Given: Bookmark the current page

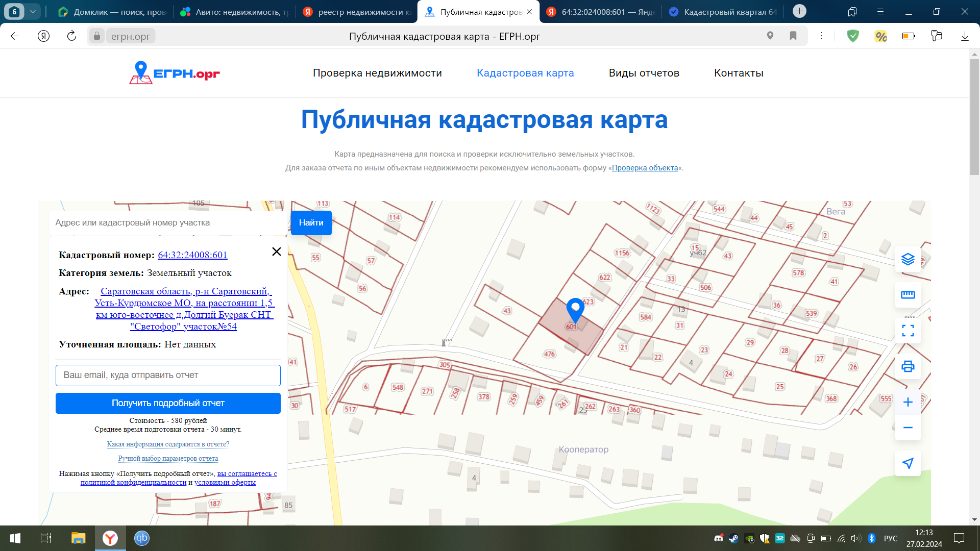Looking at the screenshot, I should click(793, 36).
